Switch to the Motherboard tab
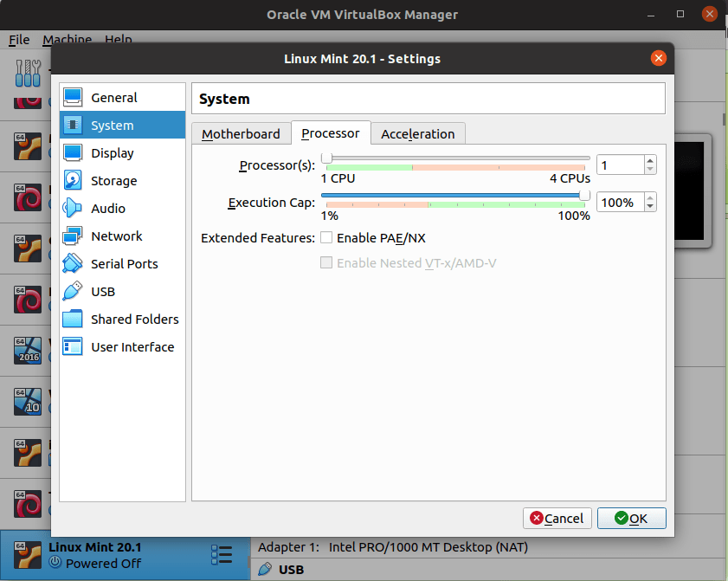Screen dimensions: 728x581 (x=241, y=134)
